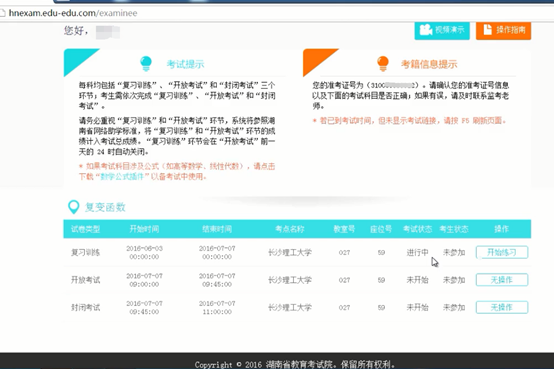Image resolution: width=554 pixels, height=369 pixels.
Task: Click the page icon in the address bar
Action: [3, 13]
